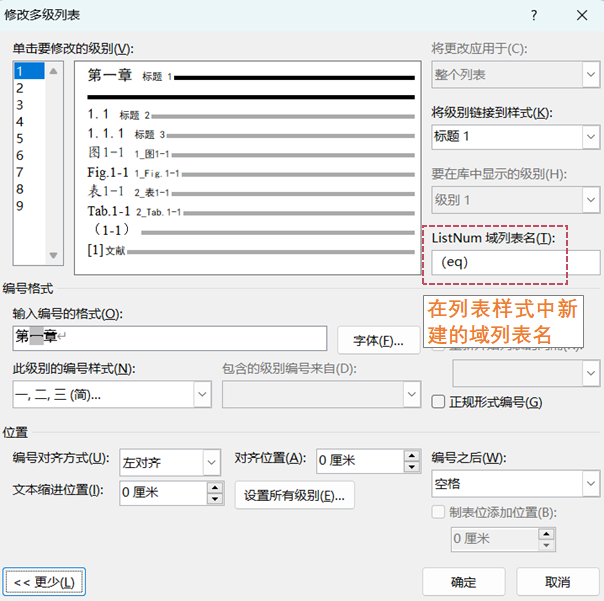Close the modify multilevel list dialog
This screenshot has width=604, height=601.
pyautogui.click(x=581, y=15)
